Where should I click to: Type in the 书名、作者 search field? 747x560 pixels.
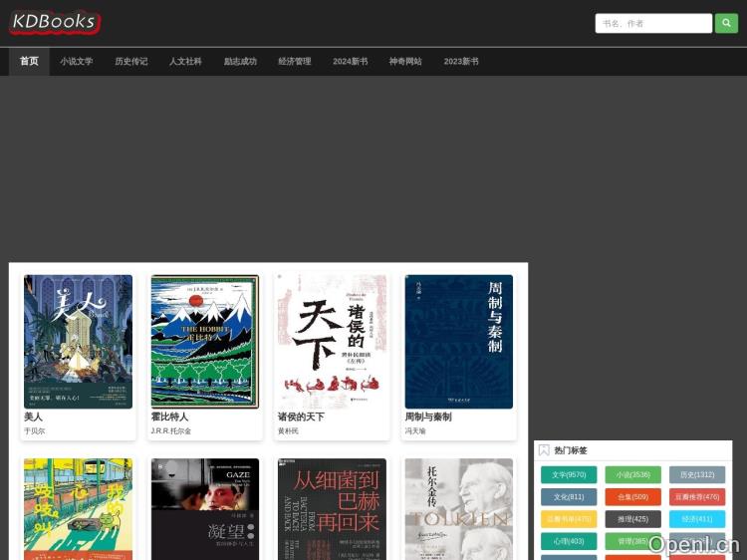click(652, 23)
